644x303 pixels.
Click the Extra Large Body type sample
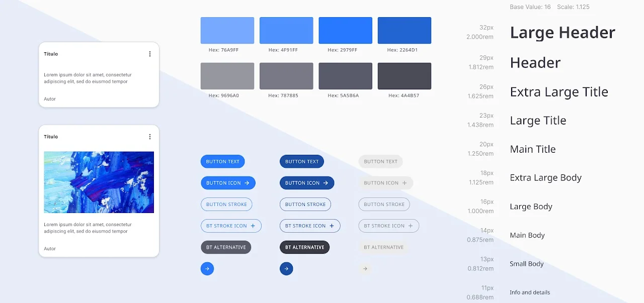coord(546,178)
